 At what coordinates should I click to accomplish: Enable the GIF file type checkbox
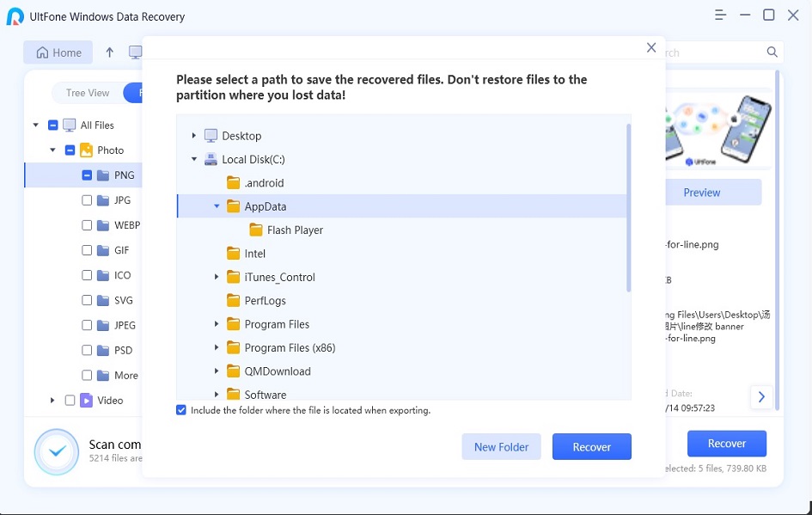coord(87,251)
